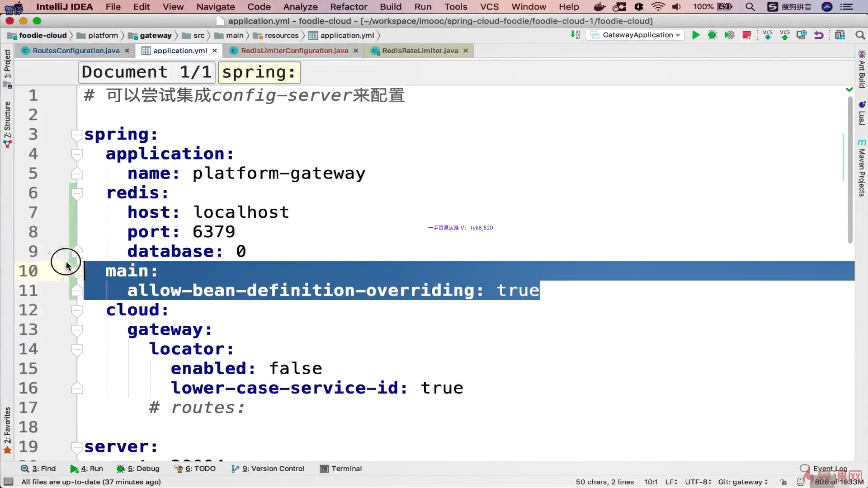Open the Refactor menu
Viewport: 868px width, 488px height.
tap(348, 7)
